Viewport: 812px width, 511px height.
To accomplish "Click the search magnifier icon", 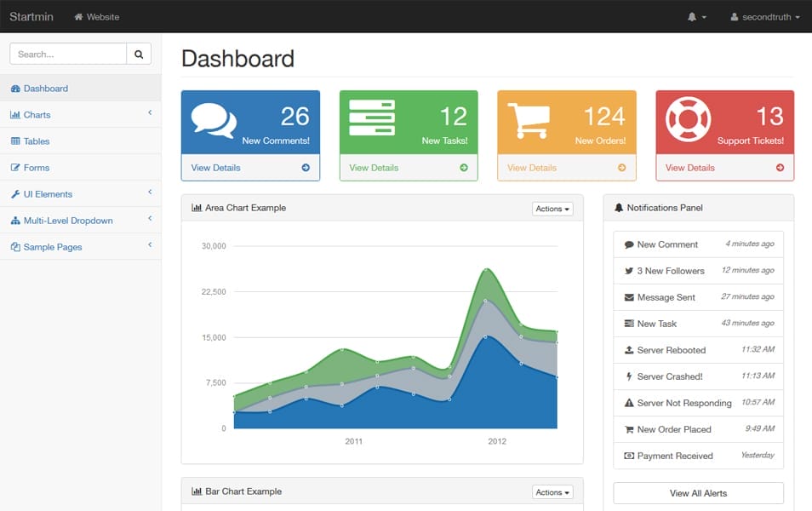I will pyautogui.click(x=139, y=53).
